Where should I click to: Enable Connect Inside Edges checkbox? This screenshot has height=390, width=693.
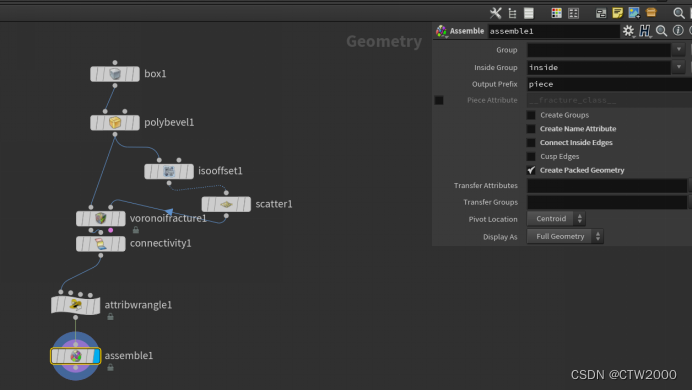tap(531, 142)
